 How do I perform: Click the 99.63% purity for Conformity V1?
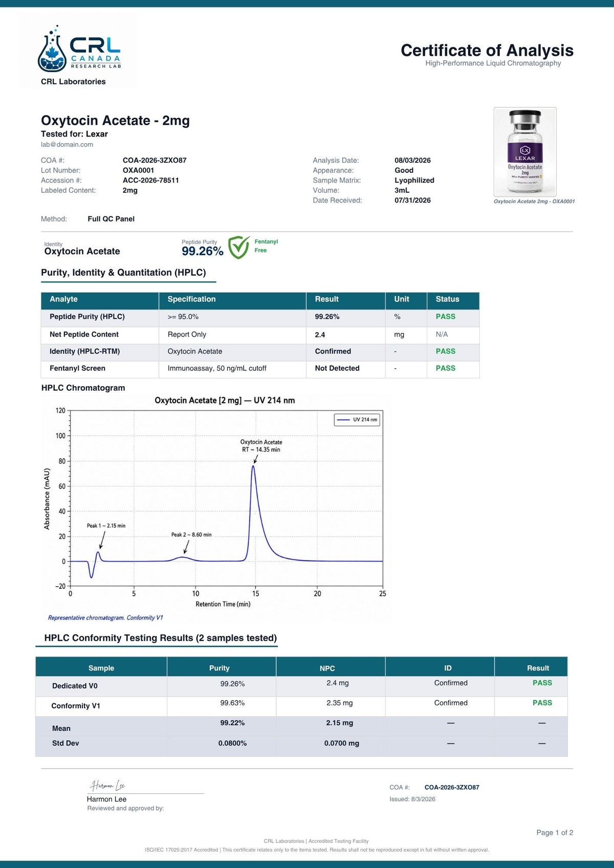pyautogui.click(x=232, y=703)
